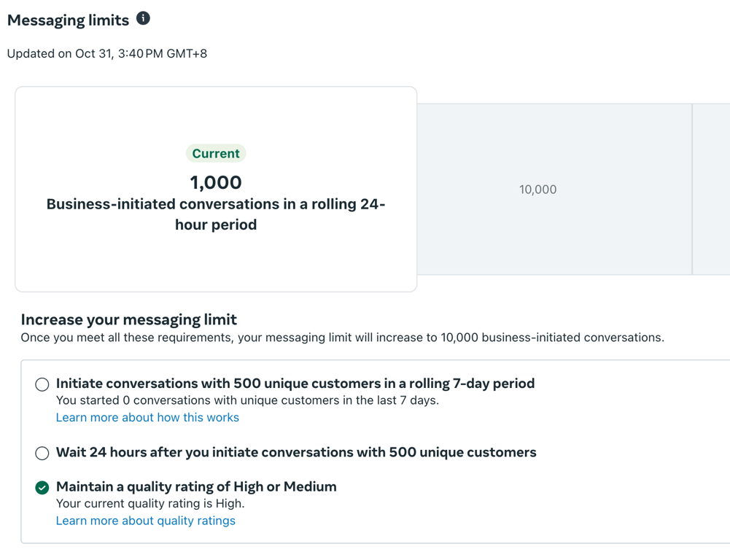Click the Initiate conversations with 500 customers title
Viewport: 730px width, 560px height.
(295, 384)
